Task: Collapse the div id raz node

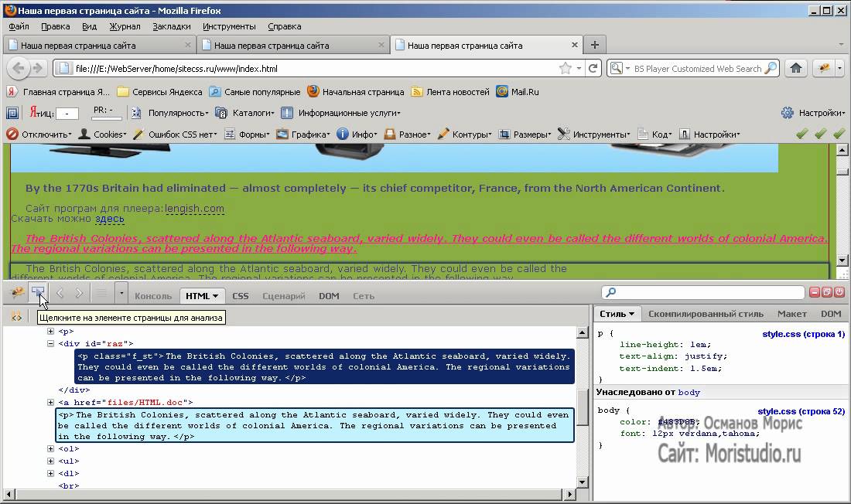Action: (50, 343)
